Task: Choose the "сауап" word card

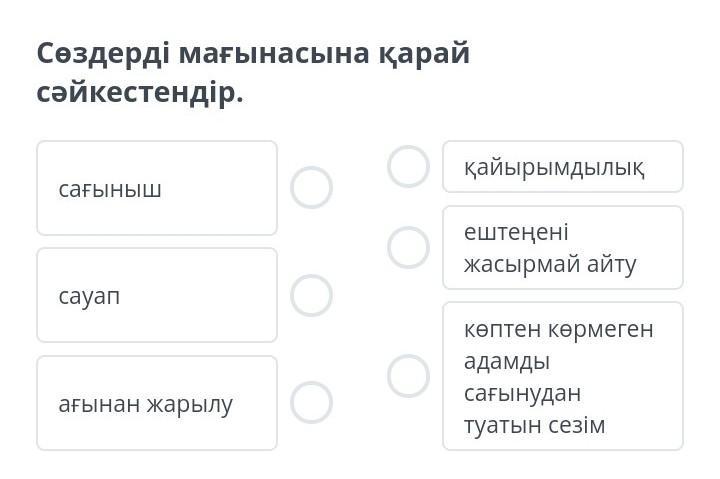Action: pyautogui.click(x=157, y=295)
